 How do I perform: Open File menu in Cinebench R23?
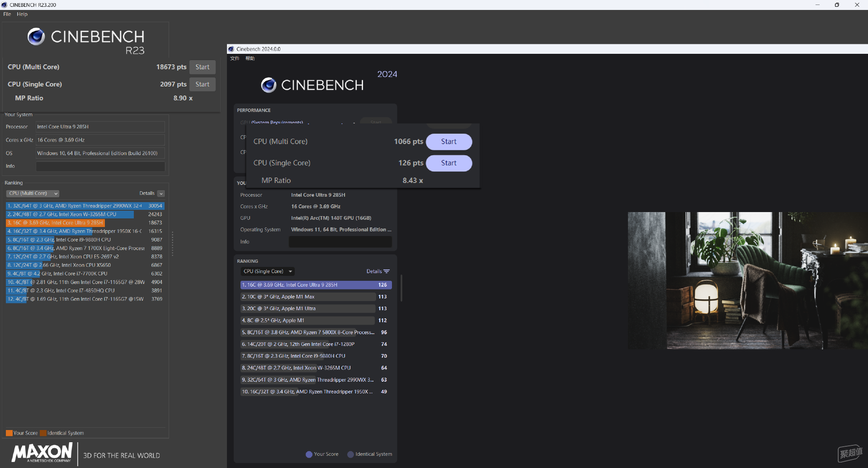[x=7, y=14]
